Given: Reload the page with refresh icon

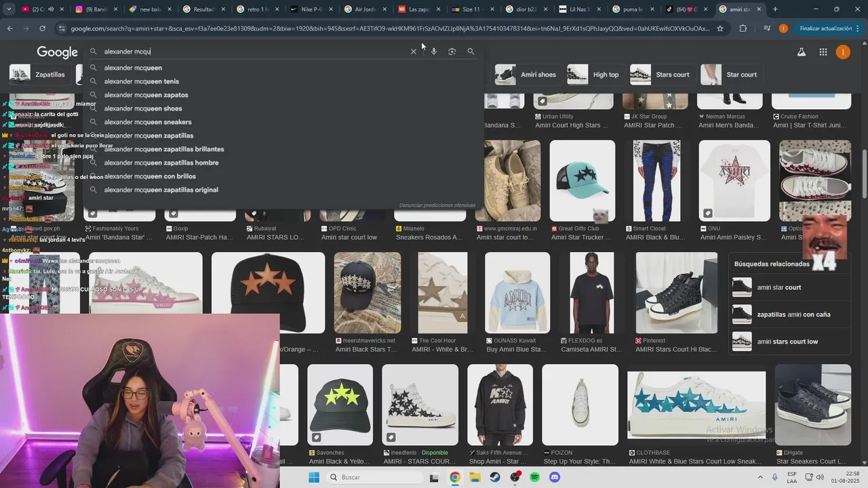Looking at the screenshot, I should pos(42,28).
